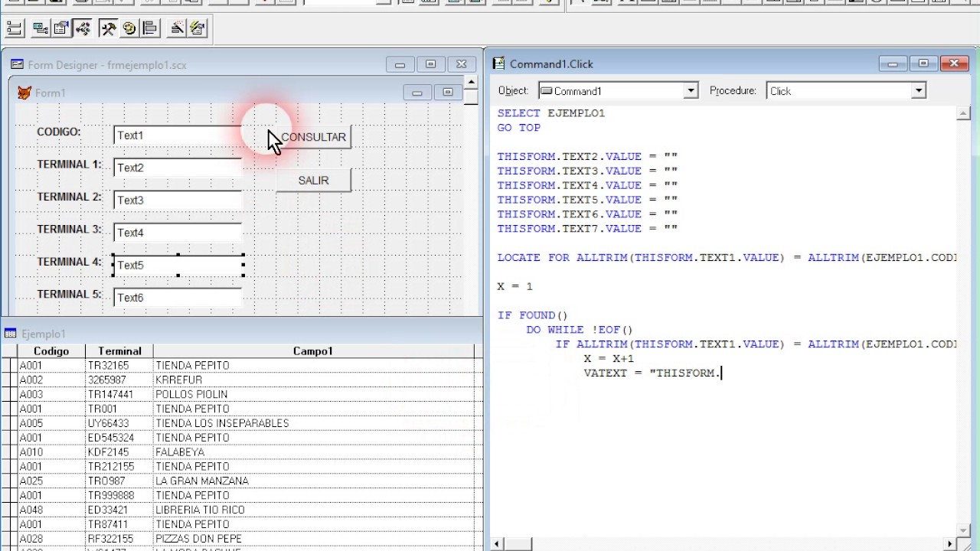Click the Ejemplo1 browse window icon
The height and width of the screenshot is (551, 980).
pyautogui.click(x=11, y=334)
